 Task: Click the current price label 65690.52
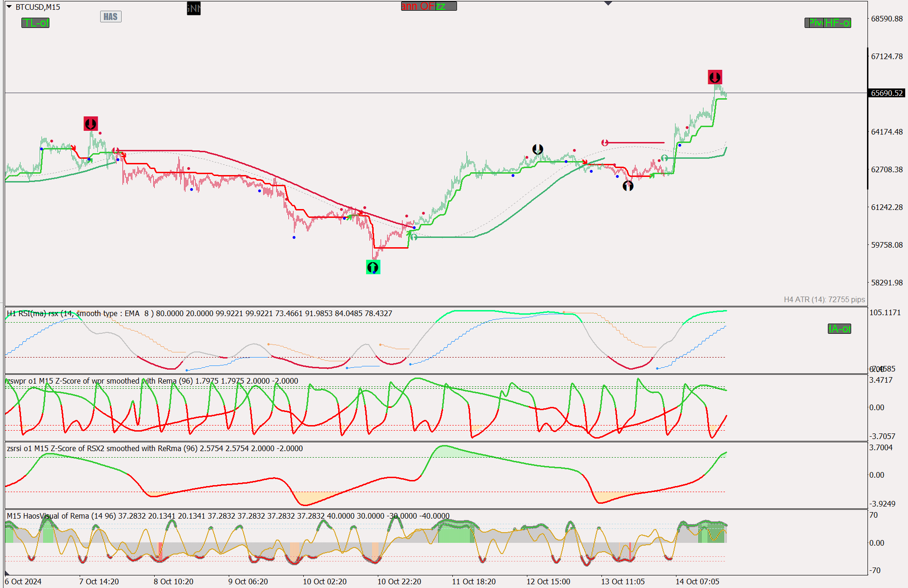887,93
